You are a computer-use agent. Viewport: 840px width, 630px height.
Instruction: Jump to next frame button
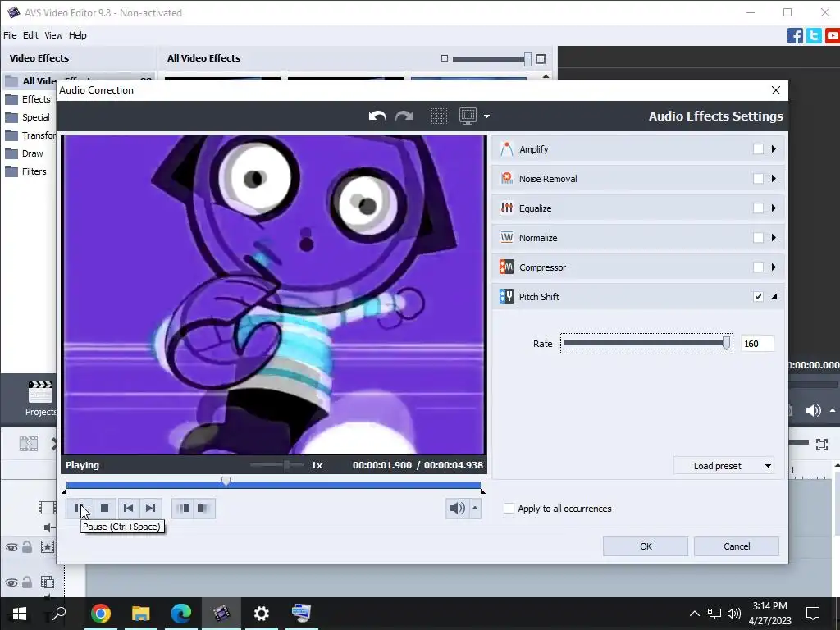pos(151,508)
